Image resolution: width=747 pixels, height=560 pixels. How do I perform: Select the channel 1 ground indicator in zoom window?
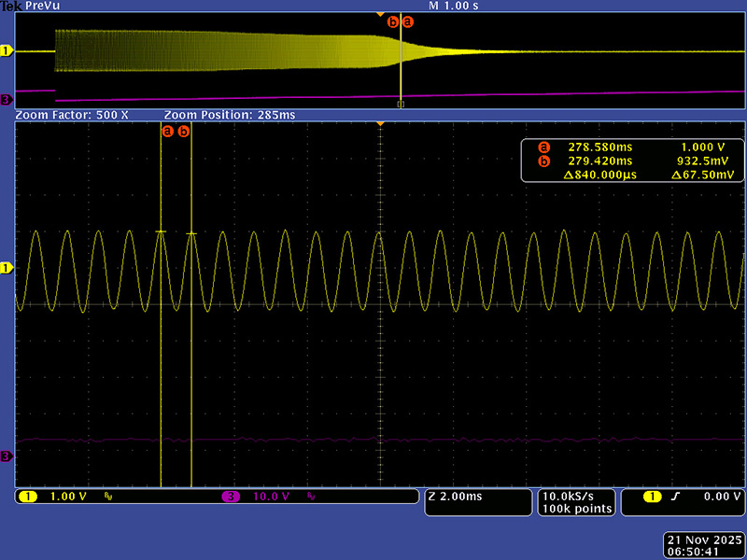click(x=7, y=268)
